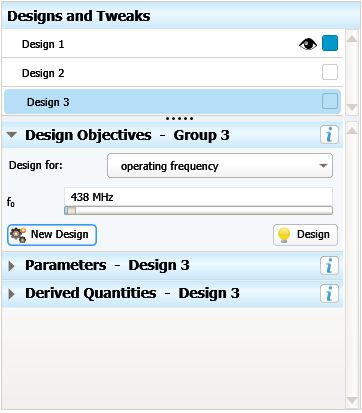Image resolution: width=362 pixels, height=413 pixels.
Task: Open the Design Objectives info icon
Action: point(329,135)
